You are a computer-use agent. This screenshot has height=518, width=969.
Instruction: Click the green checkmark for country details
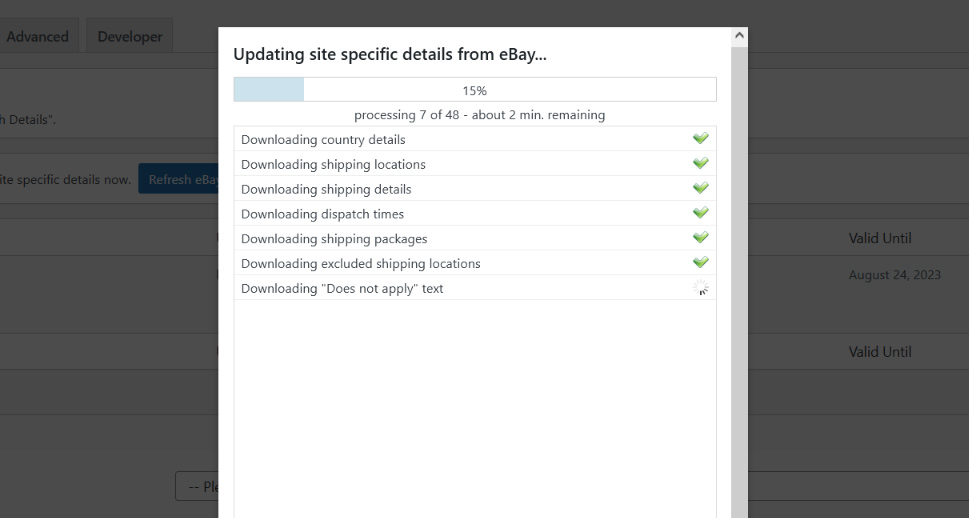click(700, 138)
